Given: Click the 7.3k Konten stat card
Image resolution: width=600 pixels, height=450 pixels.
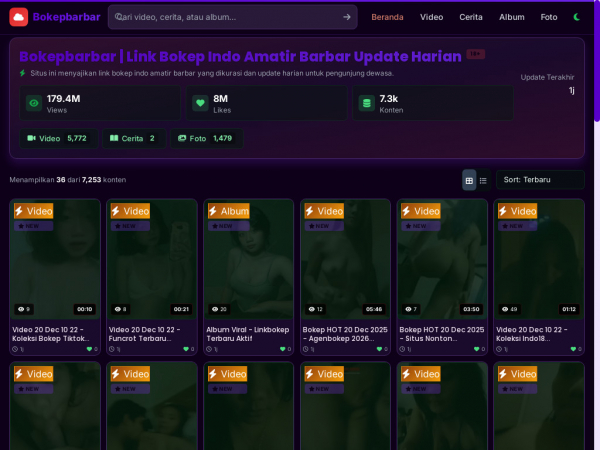Looking at the screenshot, I should pos(433,103).
